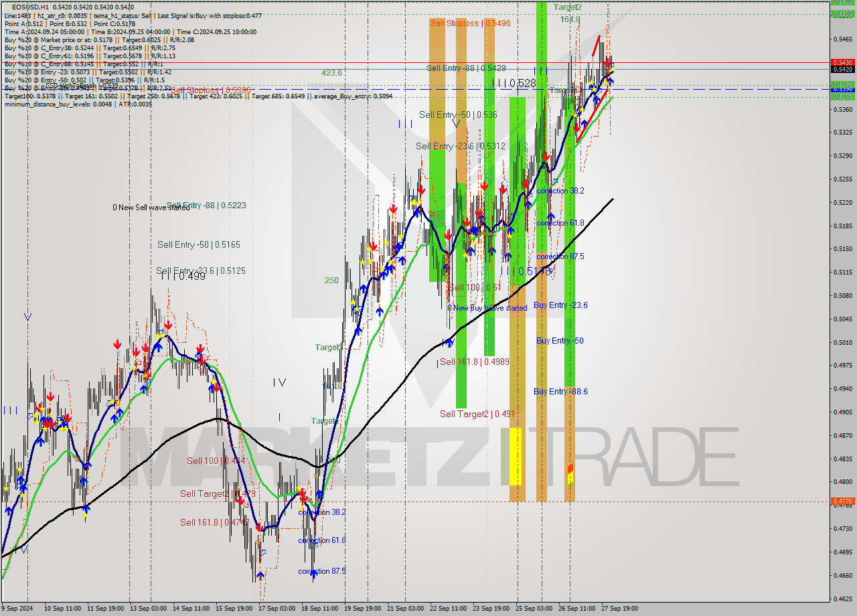Click the 'Sell Stoploss | 0.5396' label
Screen dimensions: 857x616
pos(211,90)
